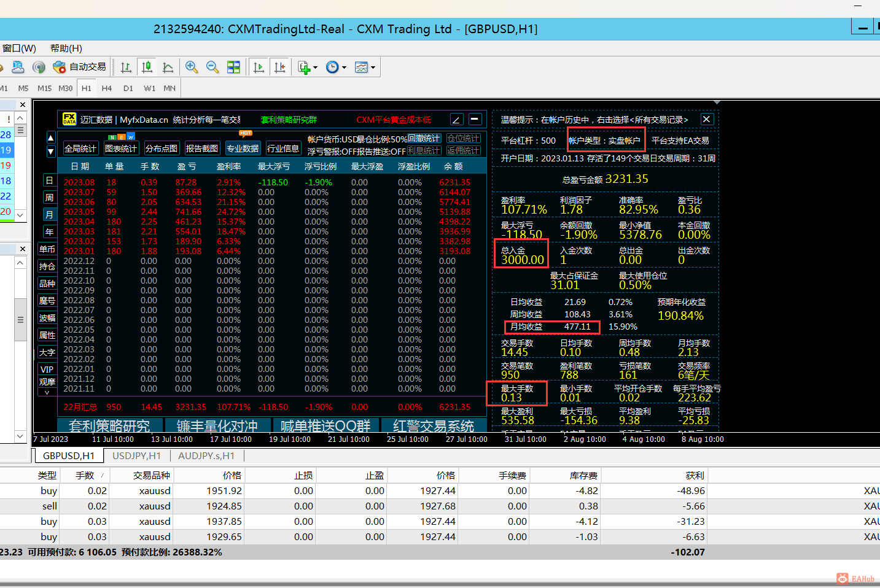Screen dimensions: 880x588
Task: Click 回撤统计 drawdown statistics button
Action: click(x=424, y=139)
